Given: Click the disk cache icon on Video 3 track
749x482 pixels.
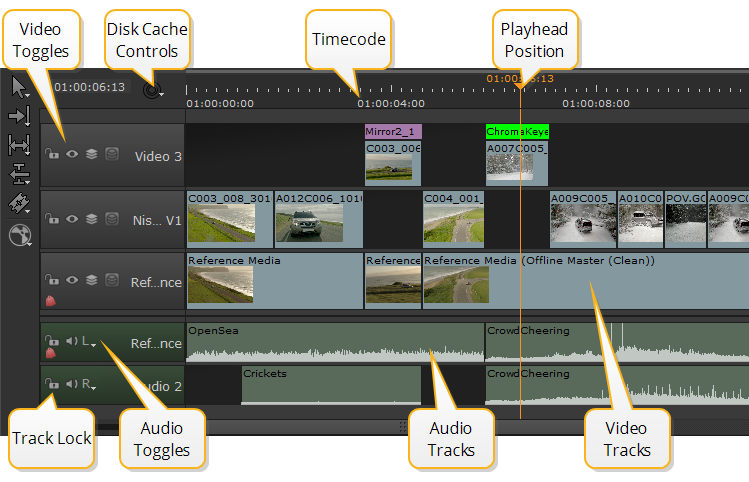Looking at the screenshot, I should (x=111, y=155).
